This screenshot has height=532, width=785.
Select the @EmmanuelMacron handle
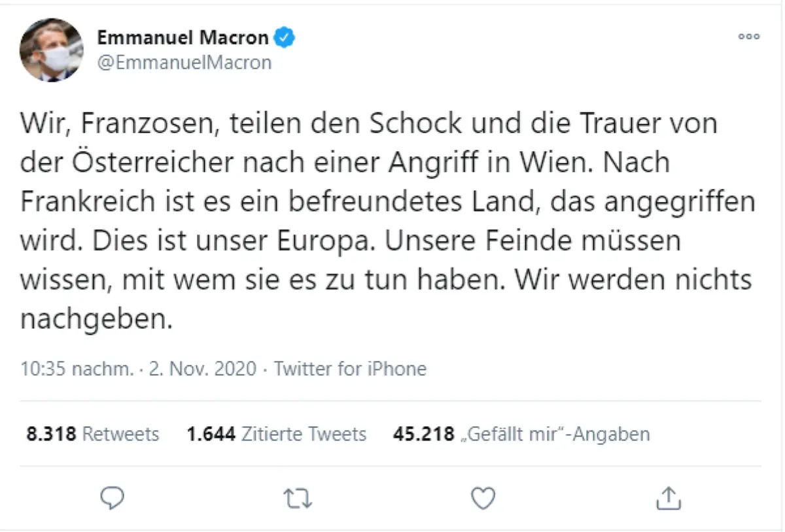184,62
